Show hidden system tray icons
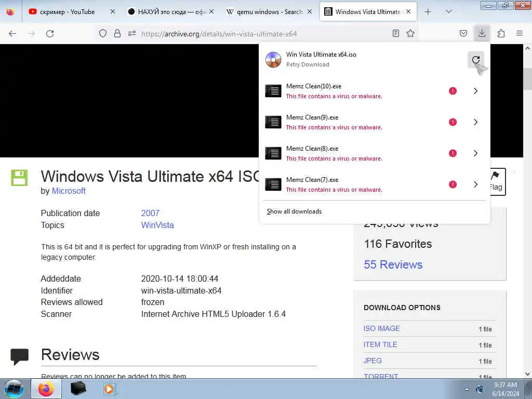532x399 pixels. point(467,390)
